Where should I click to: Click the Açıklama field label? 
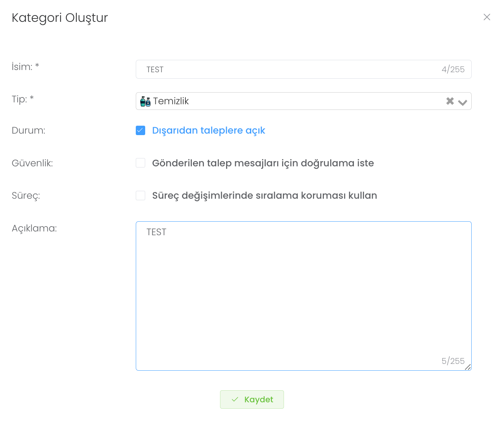click(34, 228)
